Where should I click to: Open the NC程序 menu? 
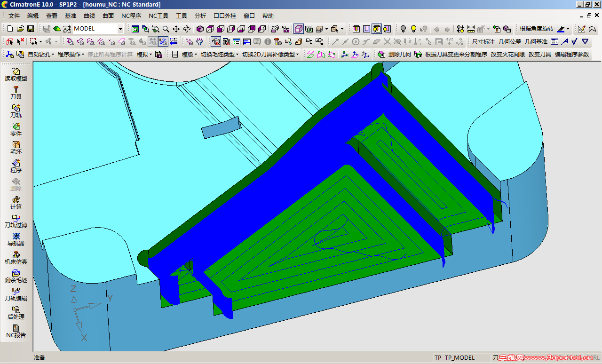pos(131,16)
